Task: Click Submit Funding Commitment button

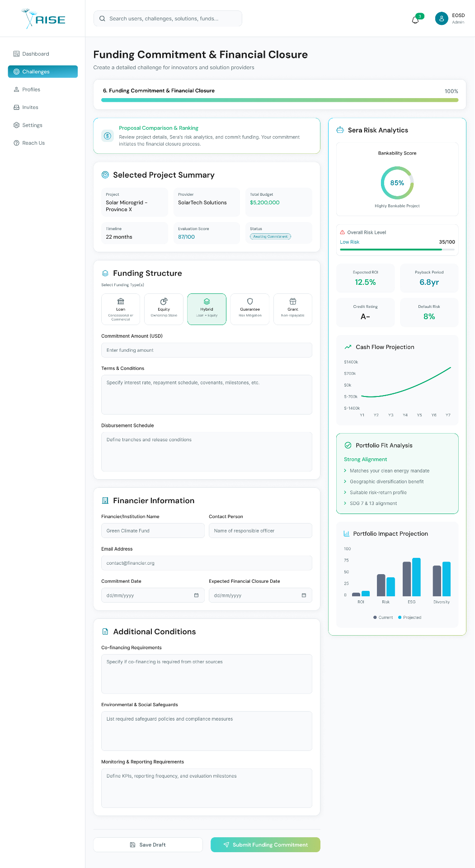Action: click(x=265, y=844)
